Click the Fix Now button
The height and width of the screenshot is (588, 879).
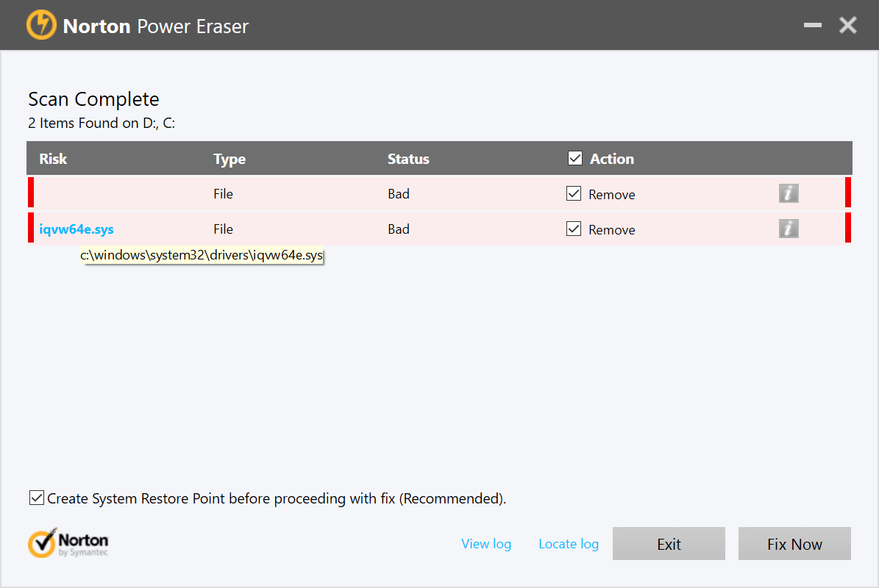click(x=794, y=544)
